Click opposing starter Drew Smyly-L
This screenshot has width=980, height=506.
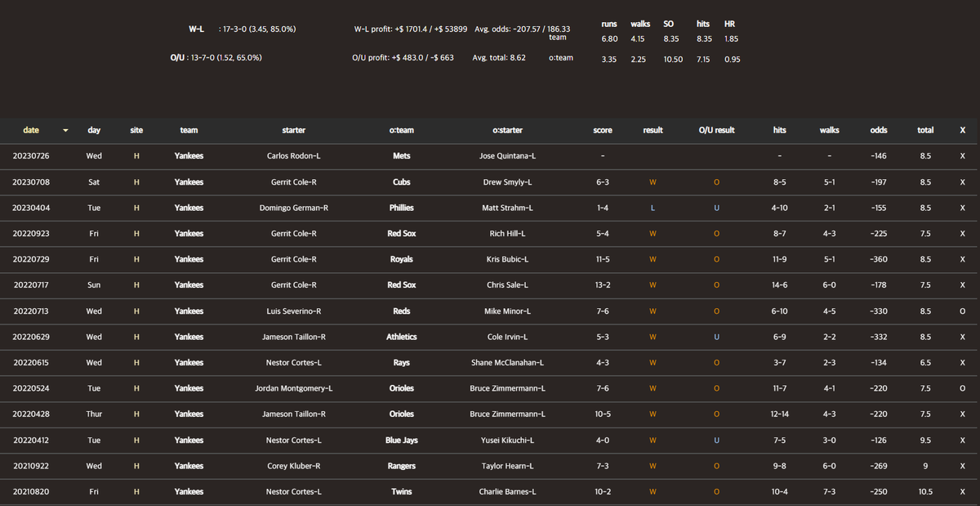[x=507, y=181]
